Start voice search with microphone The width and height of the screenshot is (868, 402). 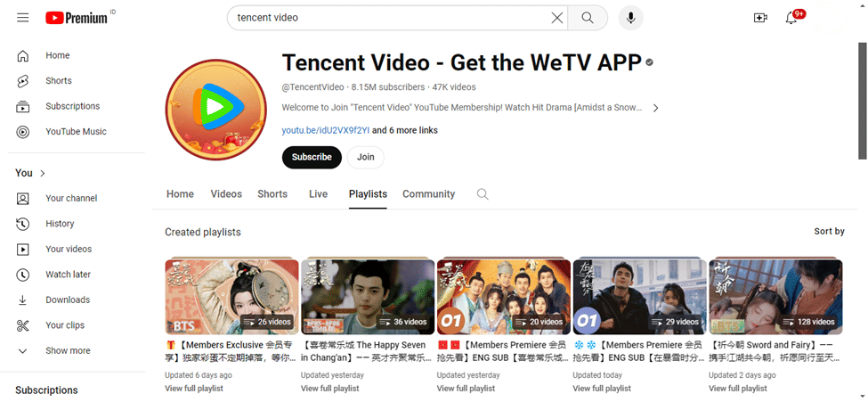630,18
